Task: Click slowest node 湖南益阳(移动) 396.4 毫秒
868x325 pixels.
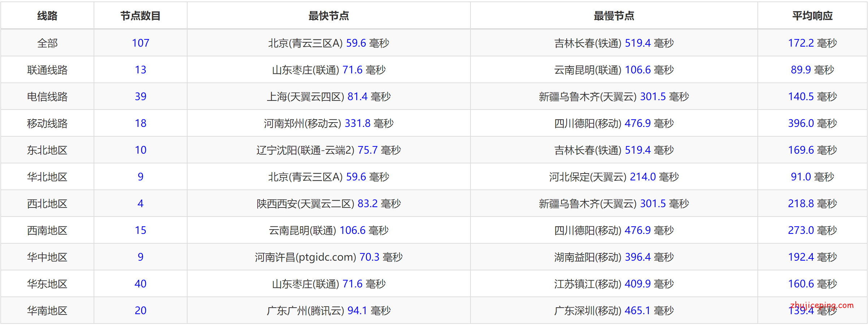Action: point(614,257)
